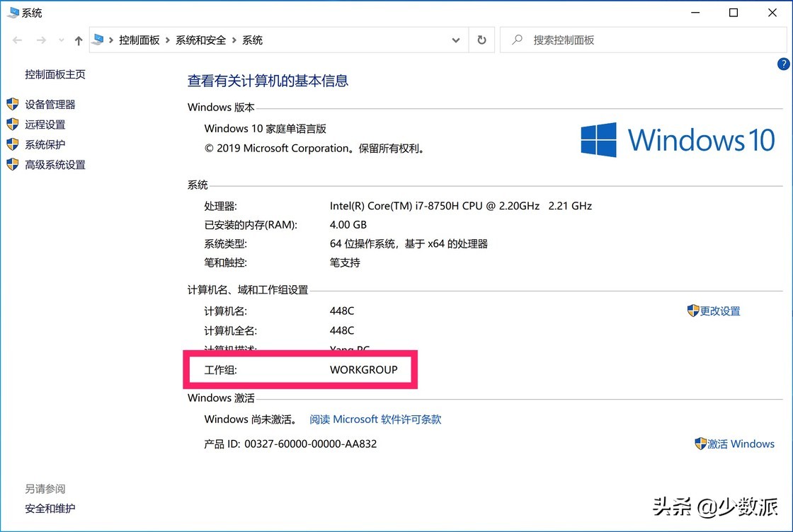The width and height of the screenshot is (793, 532).
Task: Click the refresh icon in the address bar
Action: pos(481,40)
